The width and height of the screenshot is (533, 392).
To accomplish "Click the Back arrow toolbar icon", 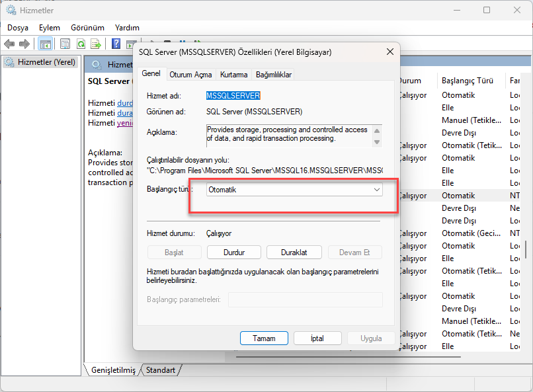I will tap(9, 44).
